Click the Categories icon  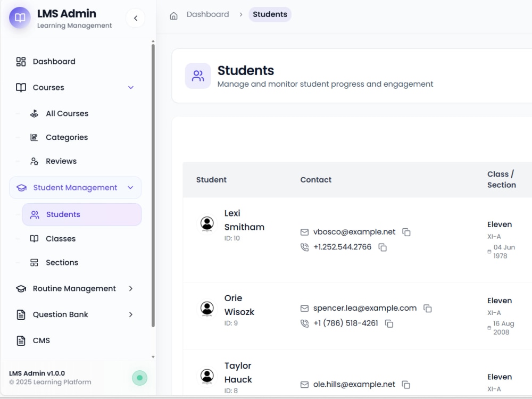pyautogui.click(x=34, y=137)
